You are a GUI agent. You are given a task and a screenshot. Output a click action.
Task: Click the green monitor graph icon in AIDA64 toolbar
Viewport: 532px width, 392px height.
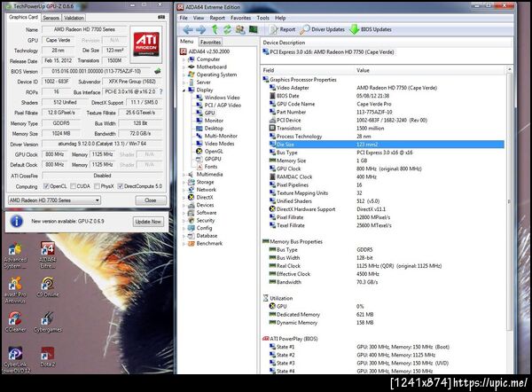point(253,29)
